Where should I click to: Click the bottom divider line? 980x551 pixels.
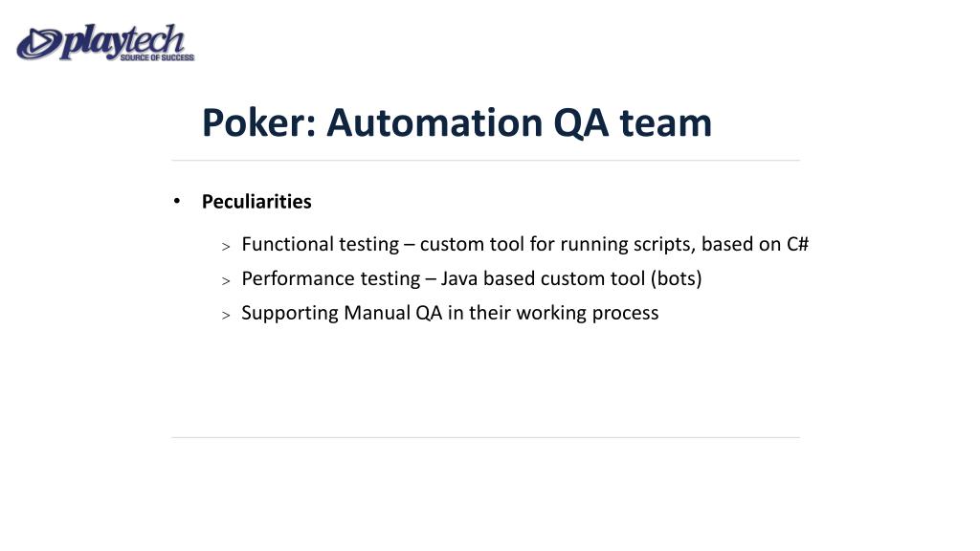tap(485, 437)
